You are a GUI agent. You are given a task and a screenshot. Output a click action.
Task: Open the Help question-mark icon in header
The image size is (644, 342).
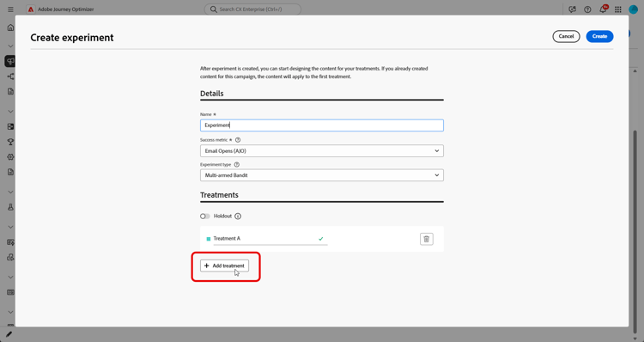[587, 9]
